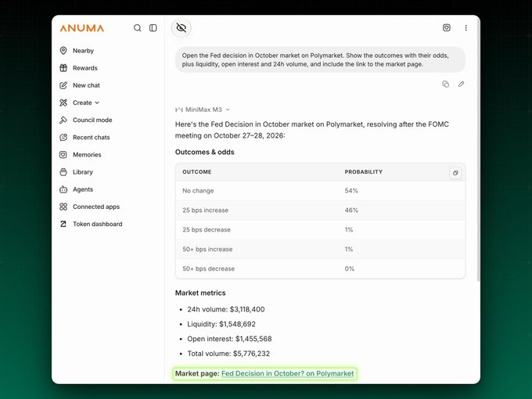Open the MiniMax M3 model dropdown
The image size is (532, 399).
203,110
